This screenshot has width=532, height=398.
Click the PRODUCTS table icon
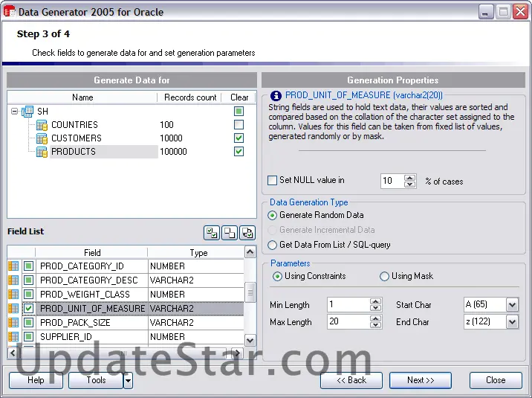pyautogui.click(x=42, y=152)
